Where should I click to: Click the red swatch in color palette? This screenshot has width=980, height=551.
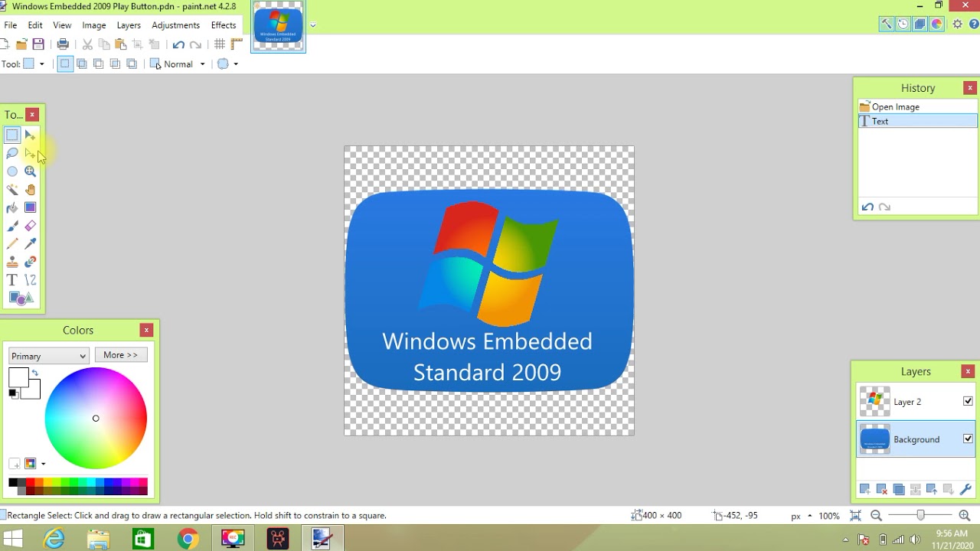(30, 483)
